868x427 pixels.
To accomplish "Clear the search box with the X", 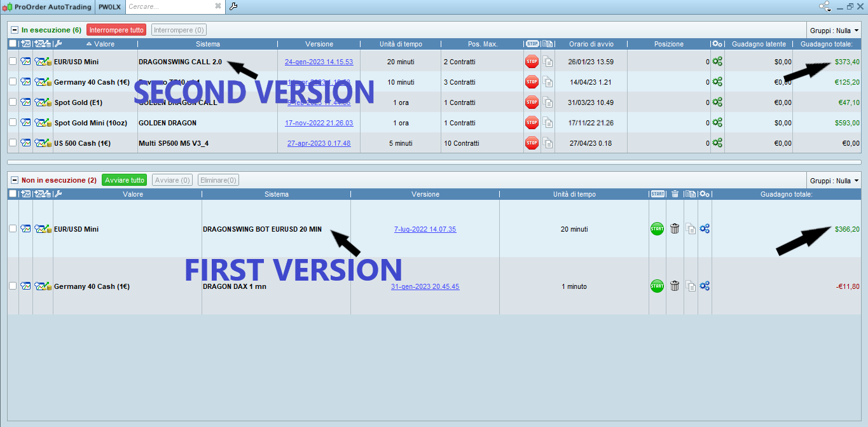I will (x=217, y=6).
